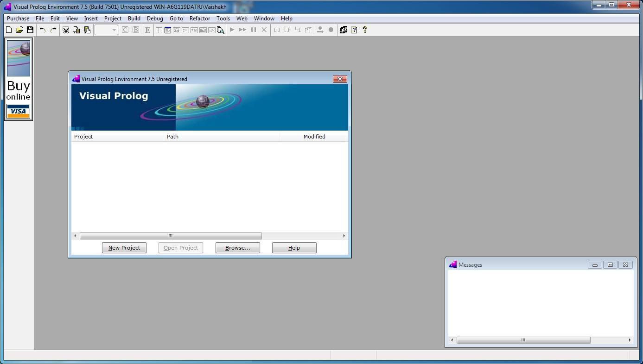Screen dimensions: 643x364
Task: Click the Save floppy disk icon
Action: coord(30,30)
